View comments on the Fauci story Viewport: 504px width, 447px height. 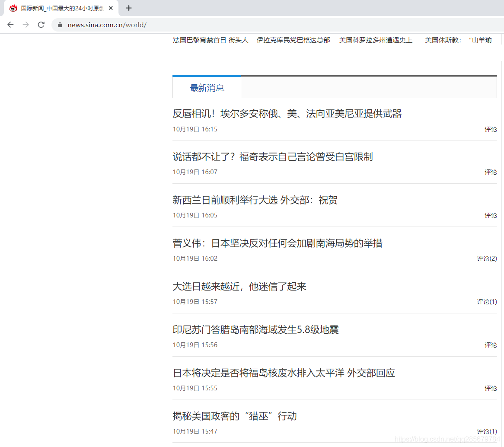pyautogui.click(x=491, y=172)
